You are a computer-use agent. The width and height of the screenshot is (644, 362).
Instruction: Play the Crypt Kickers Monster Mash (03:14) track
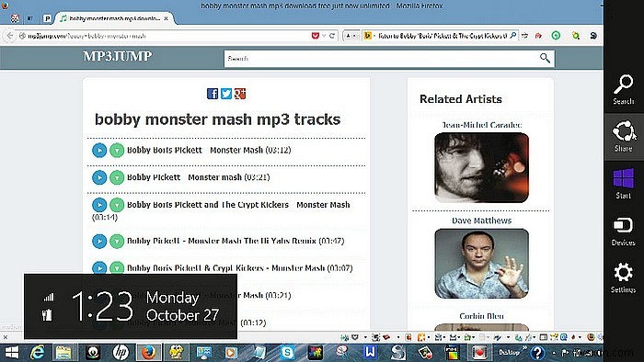99,205
